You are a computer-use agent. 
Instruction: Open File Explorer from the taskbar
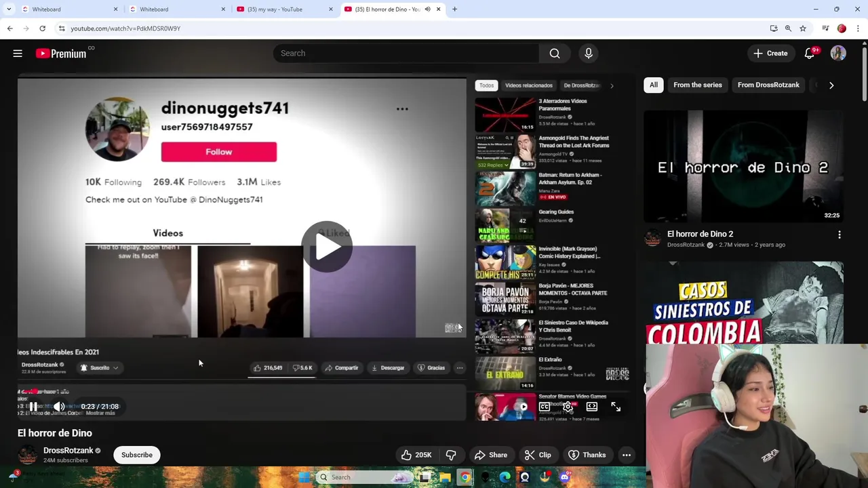click(445, 477)
